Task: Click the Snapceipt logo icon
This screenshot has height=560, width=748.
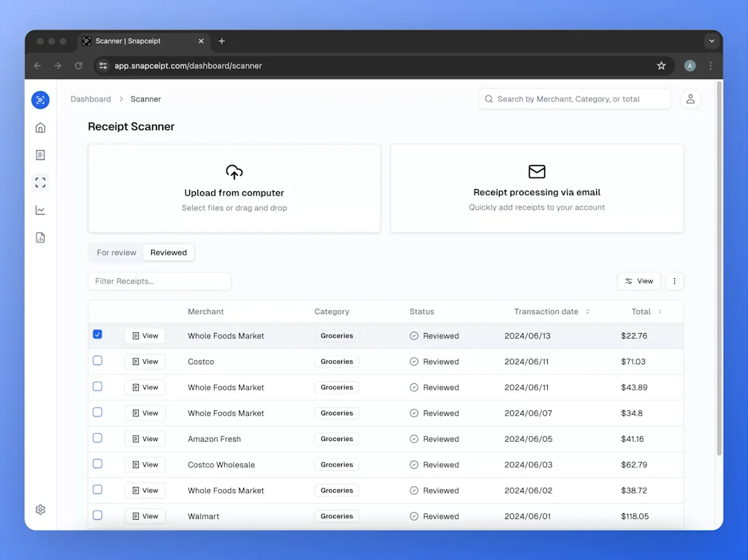Action: (x=40, y=100)
